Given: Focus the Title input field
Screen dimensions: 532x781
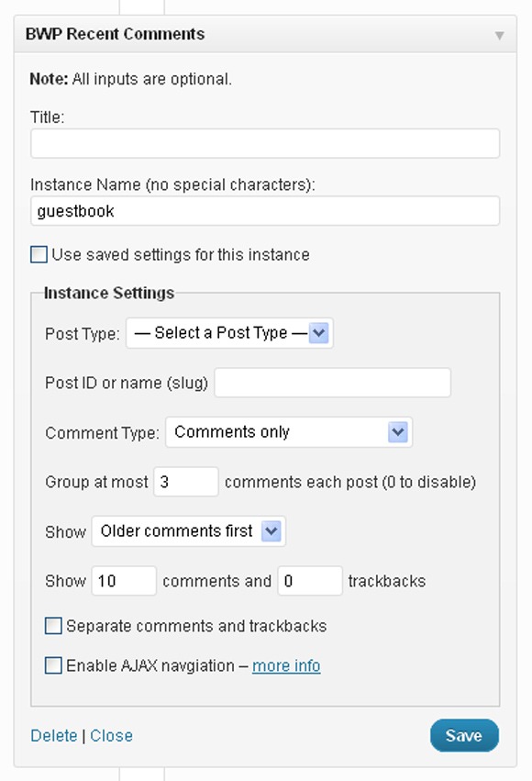Looking at the screenshot, I should (x=265, y=143).
